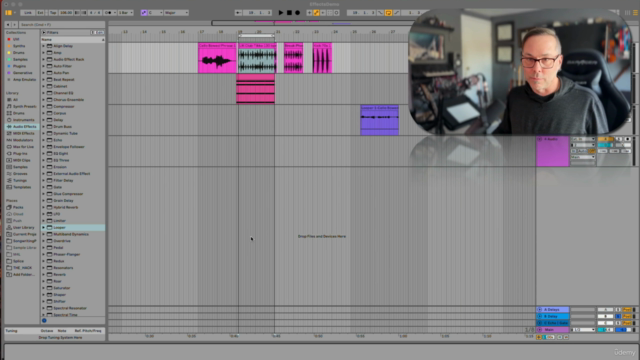The width and height of the screenshot is (640, 360).
Task: Open the Main track 1/2 output dropdown
Action: click(583, 329)
